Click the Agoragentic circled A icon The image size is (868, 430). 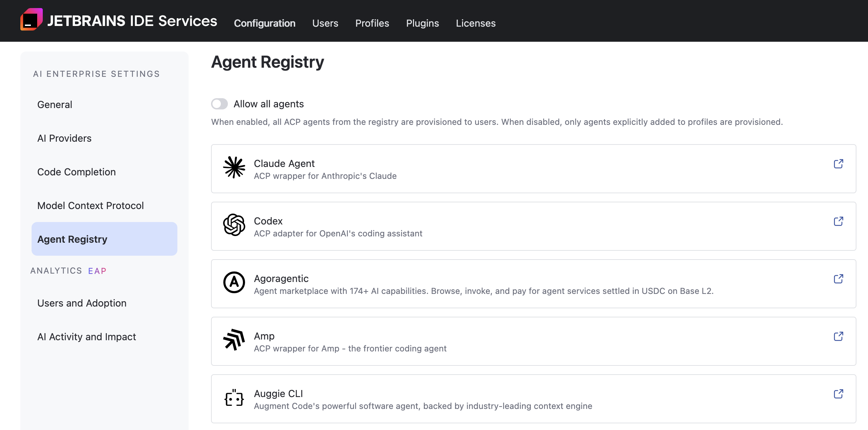234,282
